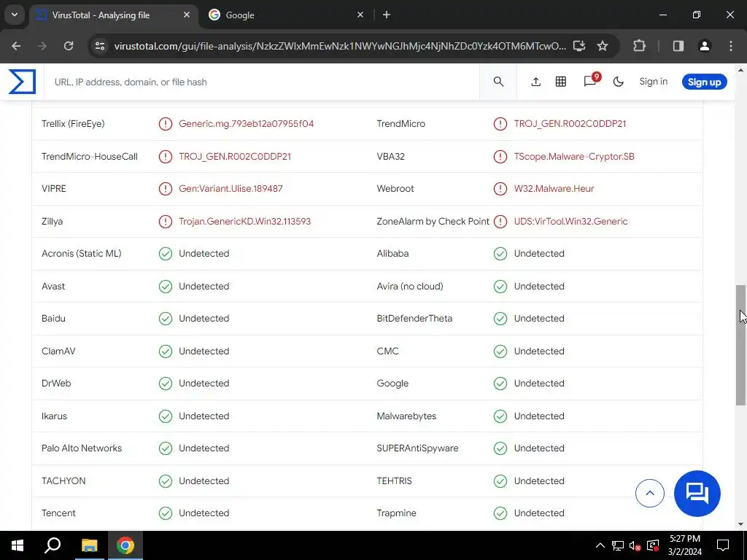The width and height of the screenshot is (747, 560).
Task: Reload the page with refresh icon
Action: 69,46
